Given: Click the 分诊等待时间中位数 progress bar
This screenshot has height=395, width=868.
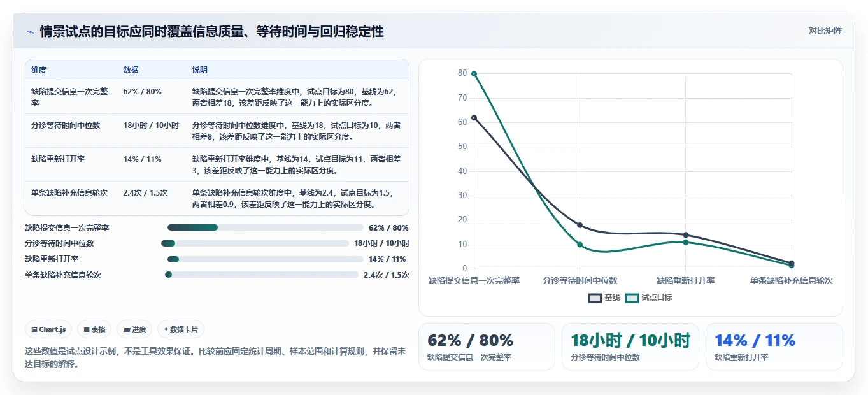Looking at the screenshot, I should pyautogui.click(x=255, y=243).
